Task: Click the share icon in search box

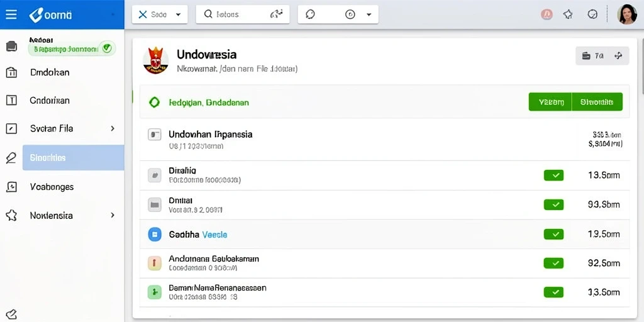Action: (277, 14)
